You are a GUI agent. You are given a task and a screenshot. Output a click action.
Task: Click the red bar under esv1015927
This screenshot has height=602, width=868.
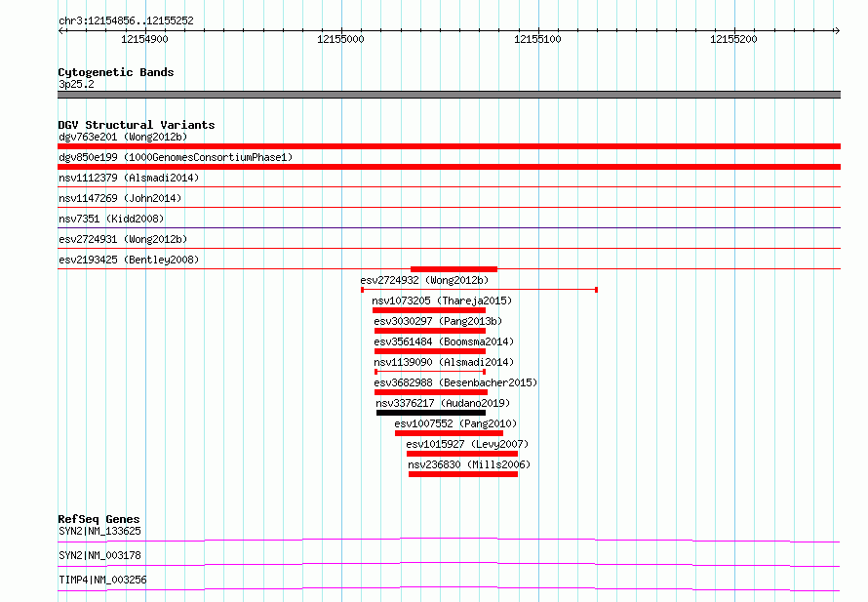tap(462, 454)
